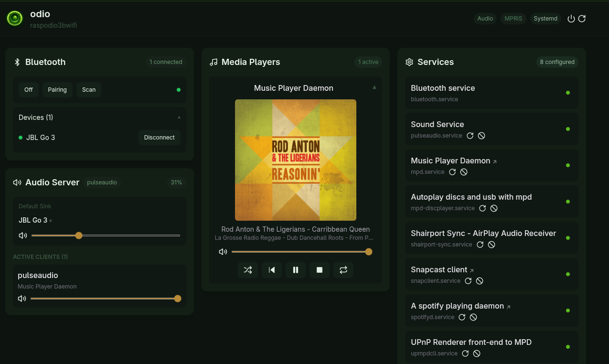
Task: Restart the shairport-sync.service
Action: click(480, 245)
